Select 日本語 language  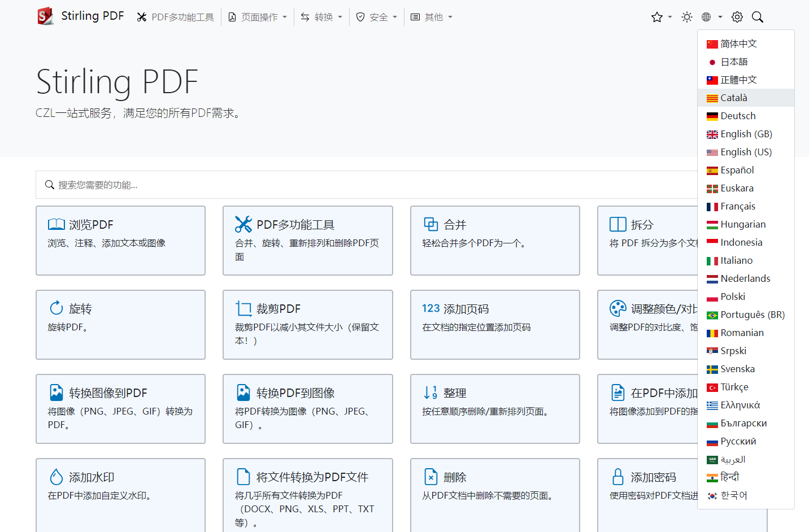tap(746, 62)
